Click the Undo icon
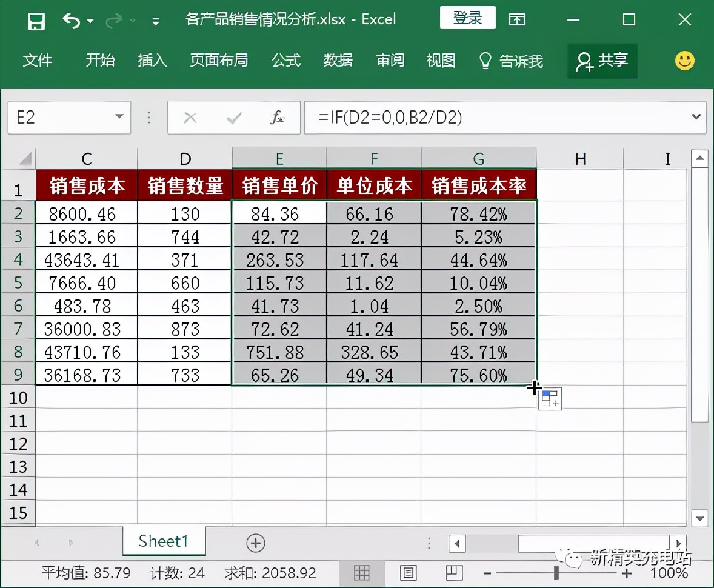The height and width of the screenshot is (588, 714). [x=72, y=20]
